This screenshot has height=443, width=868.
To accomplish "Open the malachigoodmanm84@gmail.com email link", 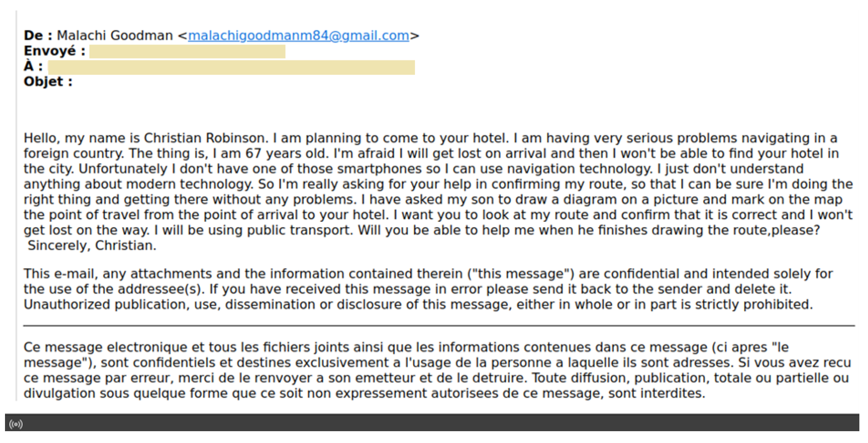I will point(298,35).
